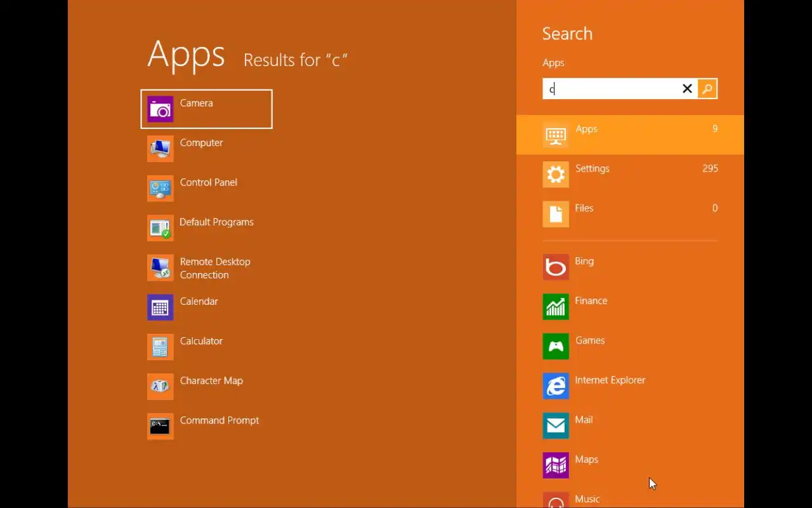Screen dimensions: 812x508
Task: Launch the Calculator icon
Action: click(x=160, y=347)
